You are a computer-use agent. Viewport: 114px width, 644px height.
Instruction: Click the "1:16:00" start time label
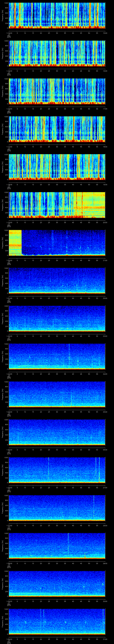point(9,109)
